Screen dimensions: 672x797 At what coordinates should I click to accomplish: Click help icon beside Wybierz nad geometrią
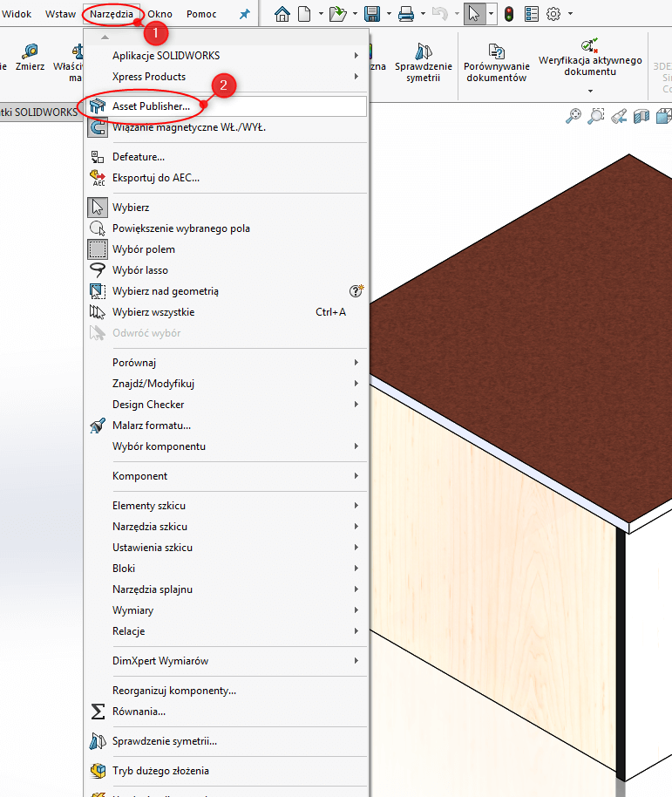point(356,290)
